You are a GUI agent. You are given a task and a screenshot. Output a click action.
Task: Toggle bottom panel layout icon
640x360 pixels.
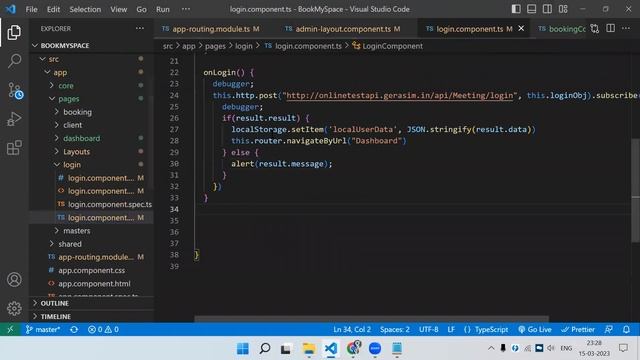click(531, 9)
